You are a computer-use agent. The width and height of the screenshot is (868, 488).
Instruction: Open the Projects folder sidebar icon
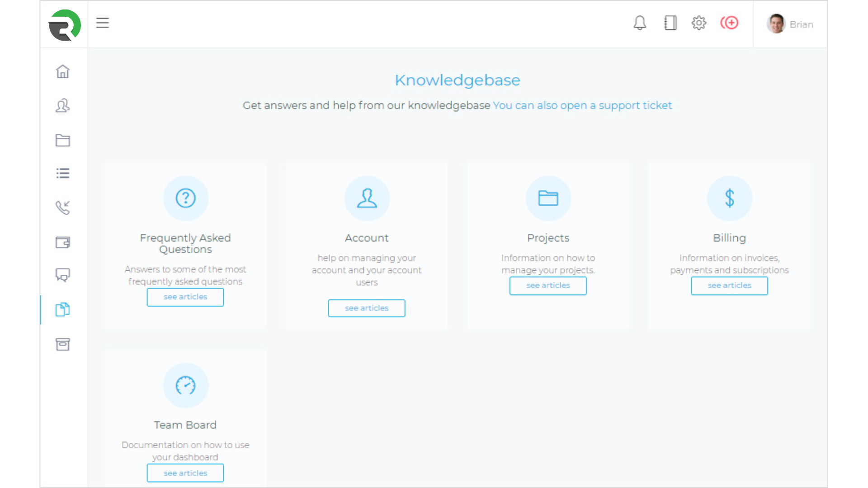click(63, 141)
